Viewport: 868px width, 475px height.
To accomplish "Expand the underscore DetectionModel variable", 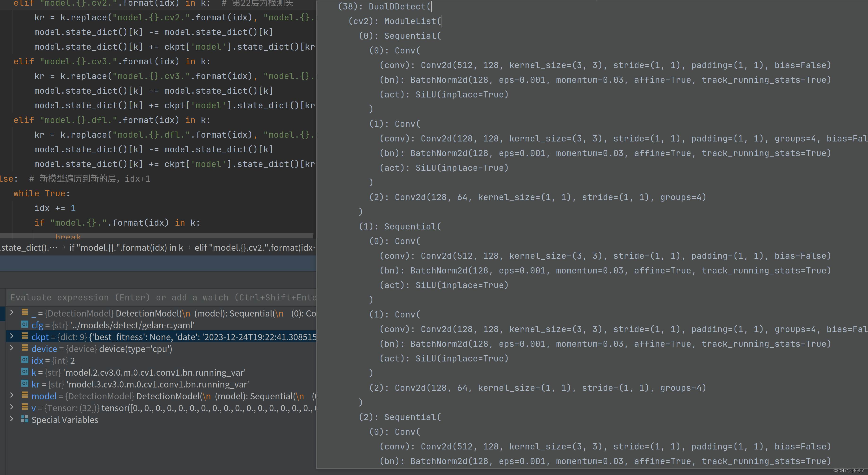I will tap(12, 312).
